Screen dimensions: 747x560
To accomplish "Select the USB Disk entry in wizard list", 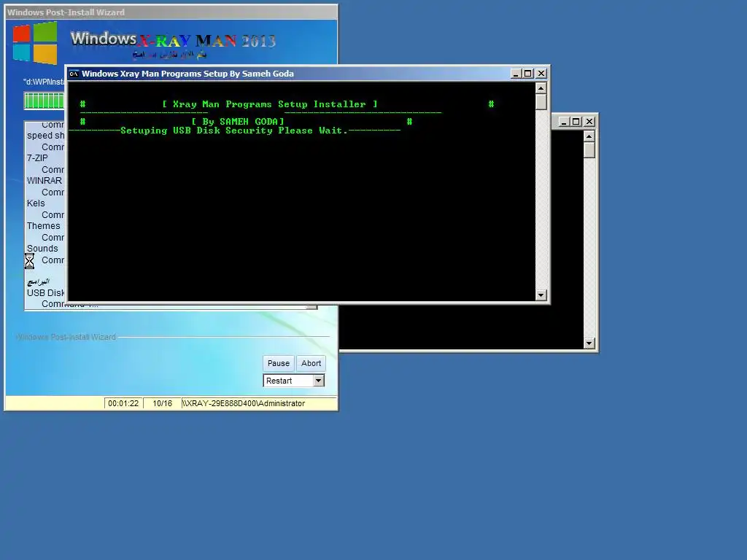I will [46, 293].
